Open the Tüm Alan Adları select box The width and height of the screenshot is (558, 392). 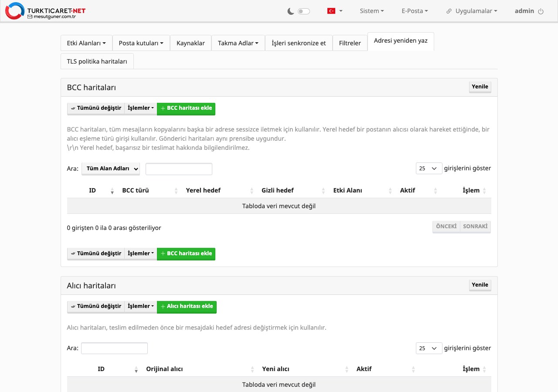tap(111, 169)
